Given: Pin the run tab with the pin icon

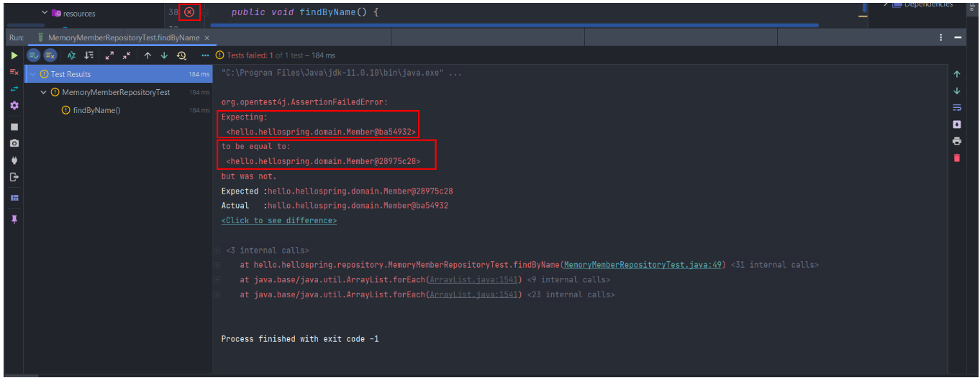Looking at the screenshot, I should (x=14, y=220).
